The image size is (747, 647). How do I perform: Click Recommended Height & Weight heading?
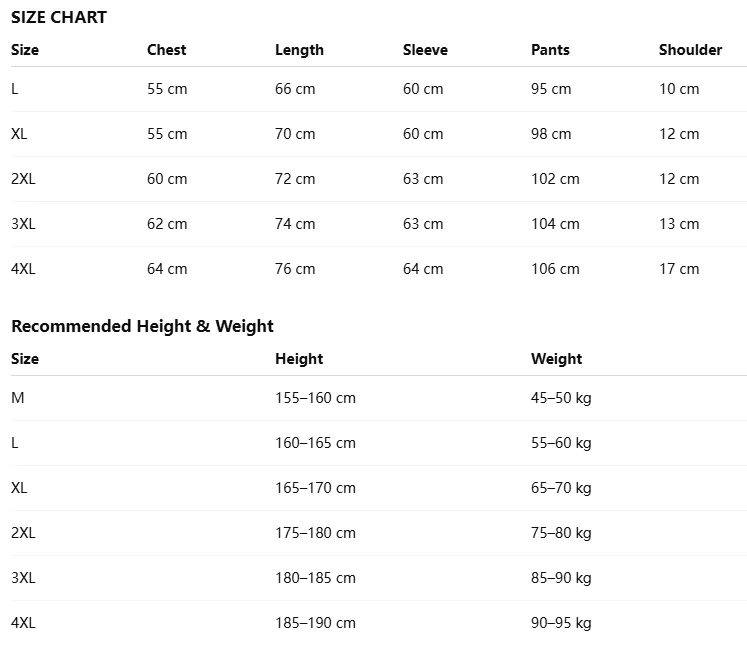pyautogui.click(x=142, y=326)
